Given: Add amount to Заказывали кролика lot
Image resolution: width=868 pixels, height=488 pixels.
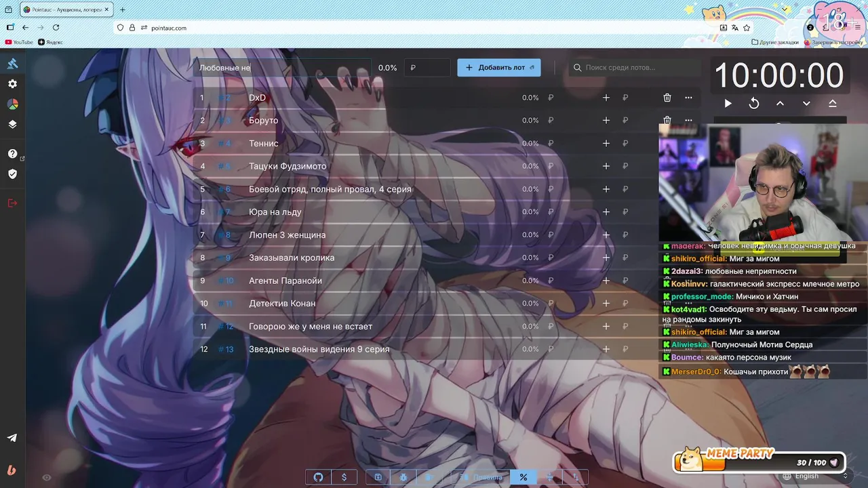Looking at the screenshot, I should pos(606,258).
